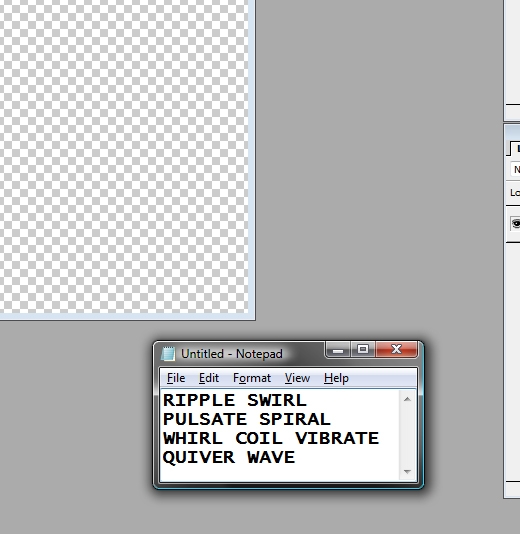Click the Untitled - Notepad title bar text
Screen dimensions: 520x534
click(232, 354)
